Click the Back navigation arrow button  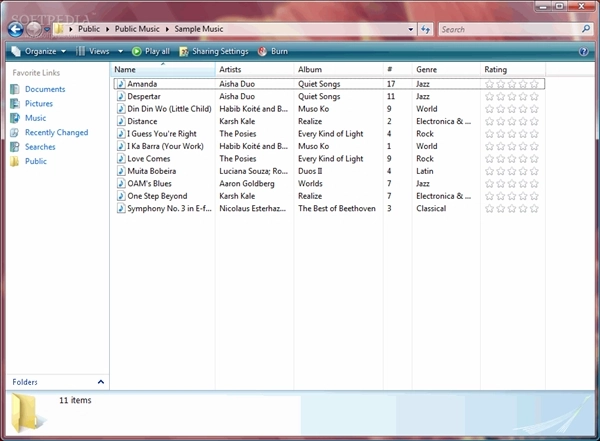17,29
